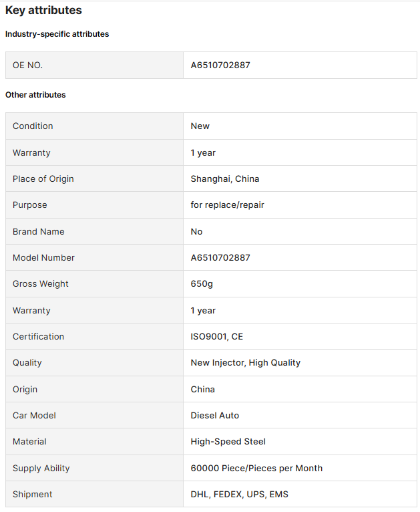
Task: Select the OE NO. value A6510702887
Action: coord(220,65)
